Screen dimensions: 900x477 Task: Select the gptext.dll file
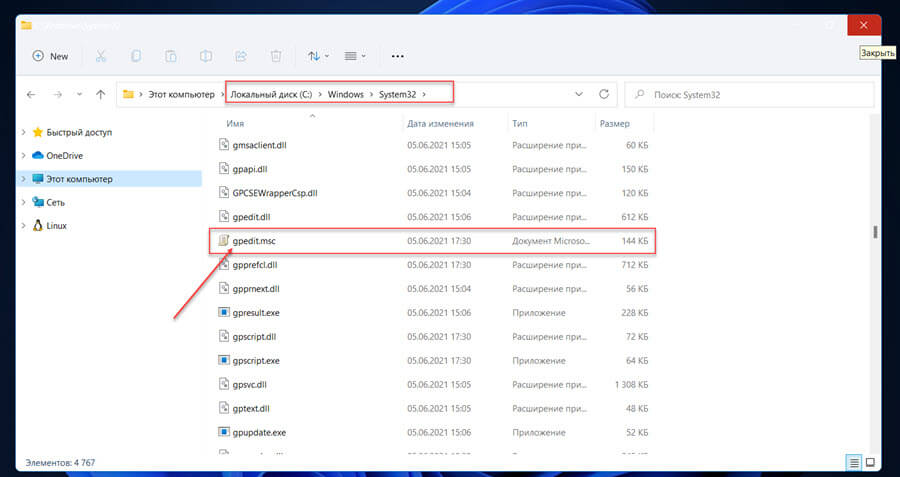(x=251, y=409)
